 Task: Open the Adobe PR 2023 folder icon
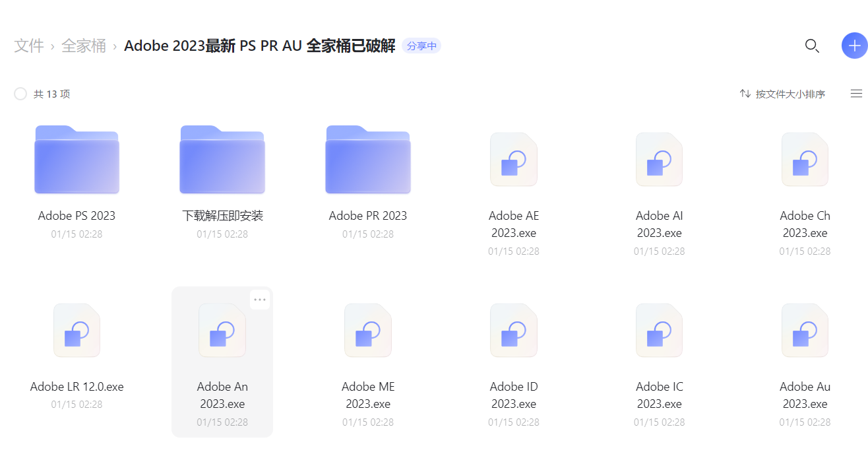[x=368, y=159]
